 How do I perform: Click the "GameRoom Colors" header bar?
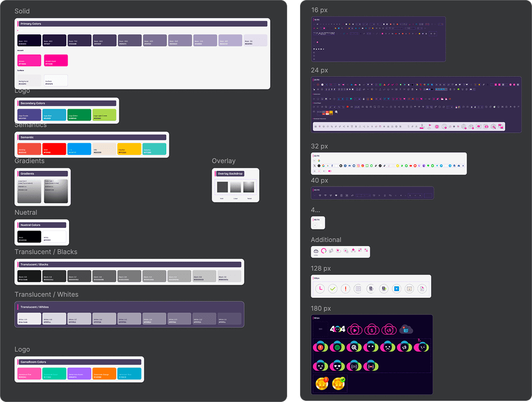click(x=79, y=362)
